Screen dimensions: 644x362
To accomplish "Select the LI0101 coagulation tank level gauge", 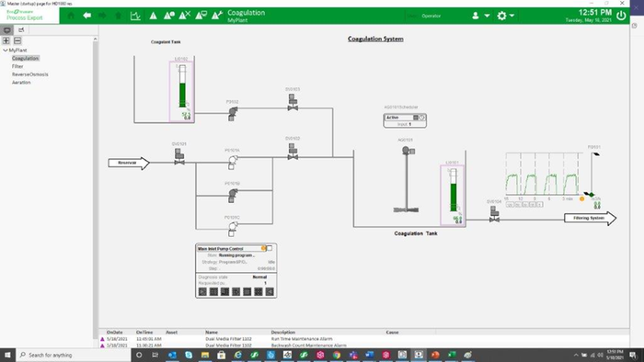I will pyautogui.click(x=453, y=195).
